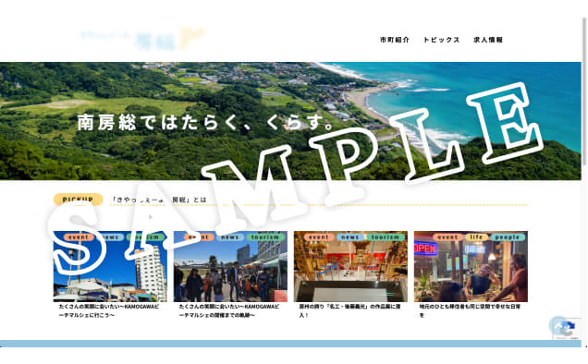Viewport: 588px width, 364px height.
Task: Open thumbnail of crowd at the street market
Action: pos(230,266)
